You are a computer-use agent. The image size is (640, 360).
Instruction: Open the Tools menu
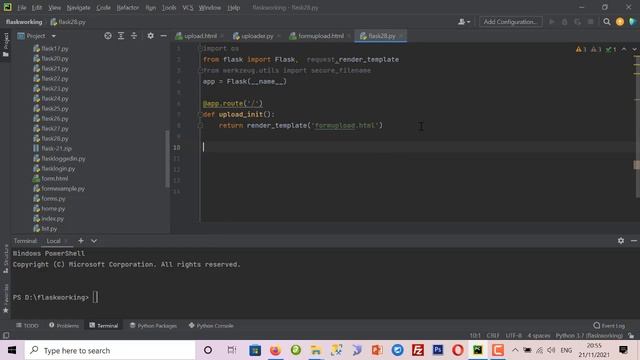(x=169, y=8)
